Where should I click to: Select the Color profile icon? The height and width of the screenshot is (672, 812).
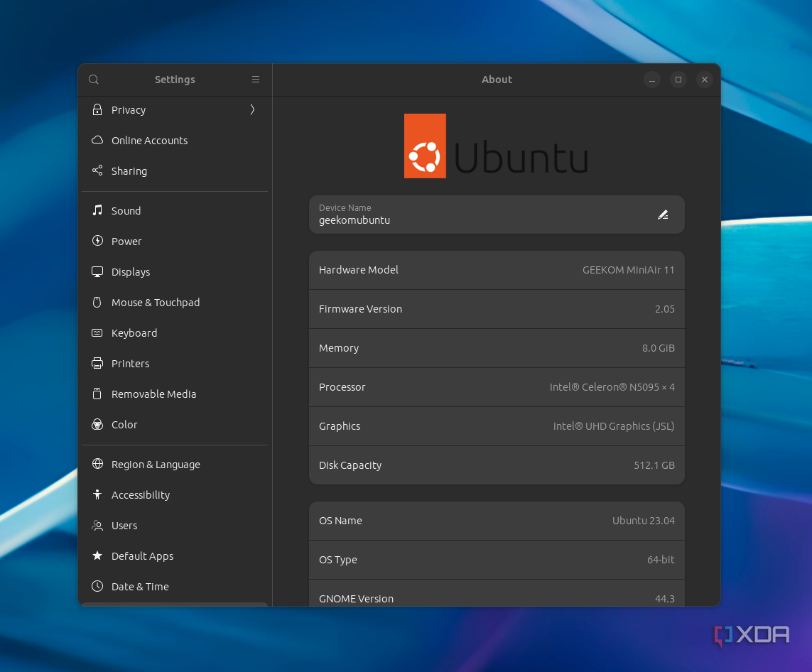point(97,424)
